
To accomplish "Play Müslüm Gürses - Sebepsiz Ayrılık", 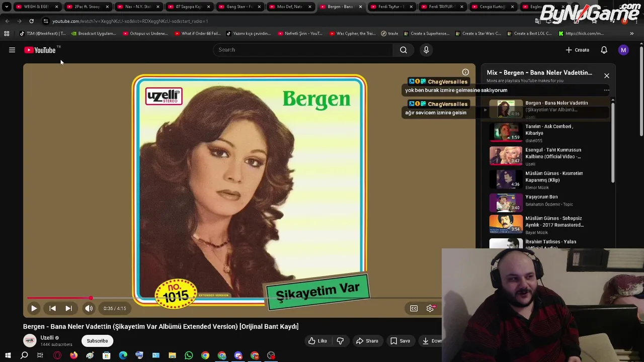I will click(546, 225).
